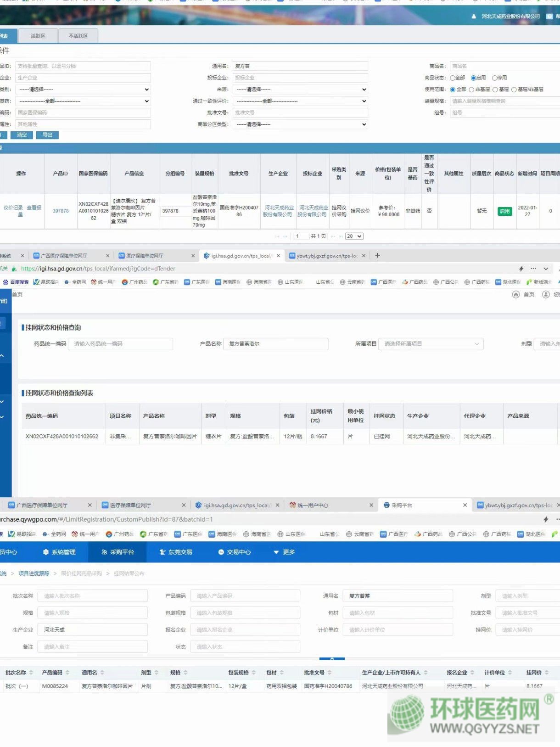Collapse search panel with blue chevron handle

pos(331,658)
